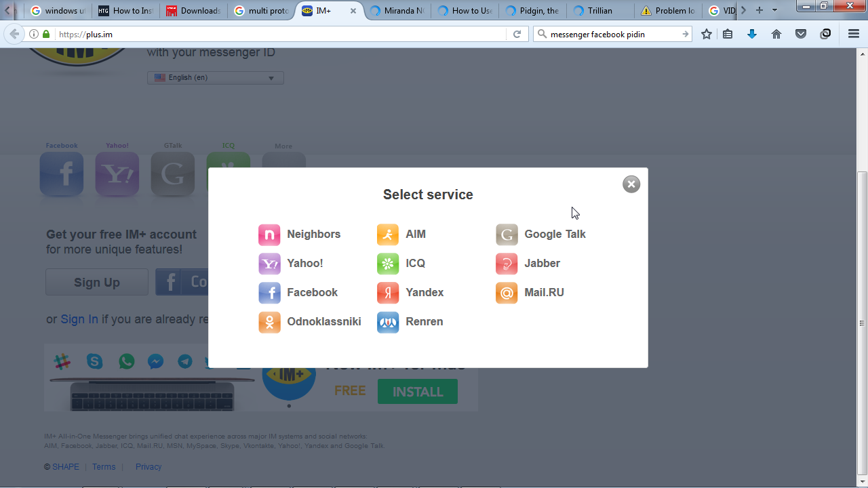868x488 pixels.
Task: Switch to the "multi proto..." Google tab
Action: [261, 11]
